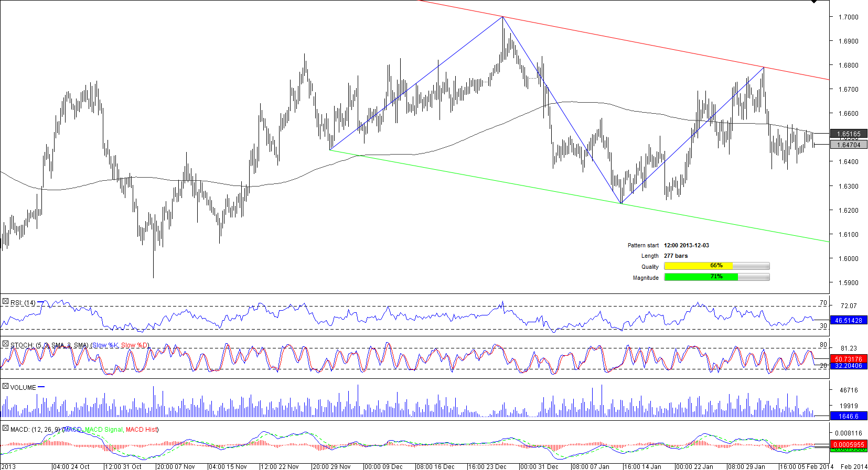Click the Slow %K legend text
This screenshot has width=868, height=470.
coord(105,345)
